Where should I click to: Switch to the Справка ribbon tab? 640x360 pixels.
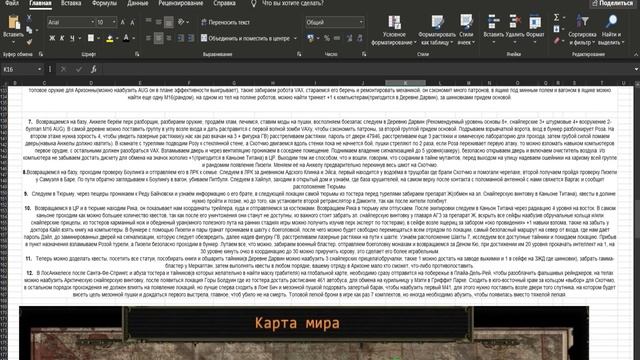pyautogui.click(x=224, y=3)
